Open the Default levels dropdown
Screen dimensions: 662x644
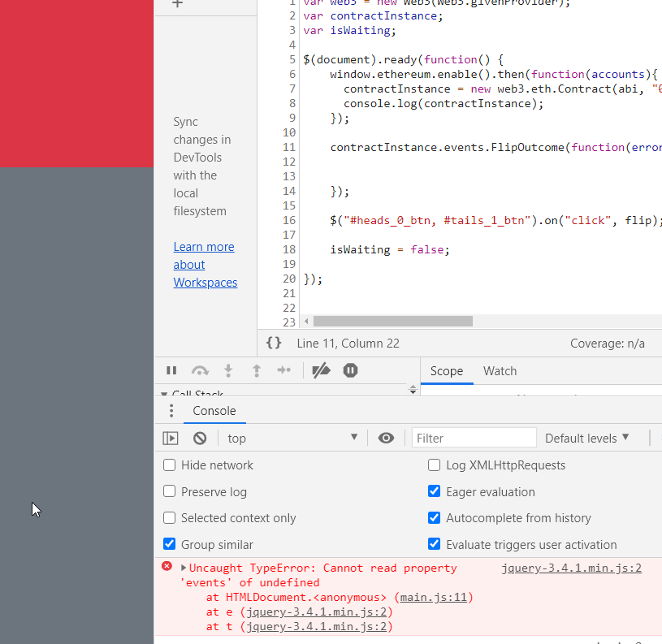point(586,438)
